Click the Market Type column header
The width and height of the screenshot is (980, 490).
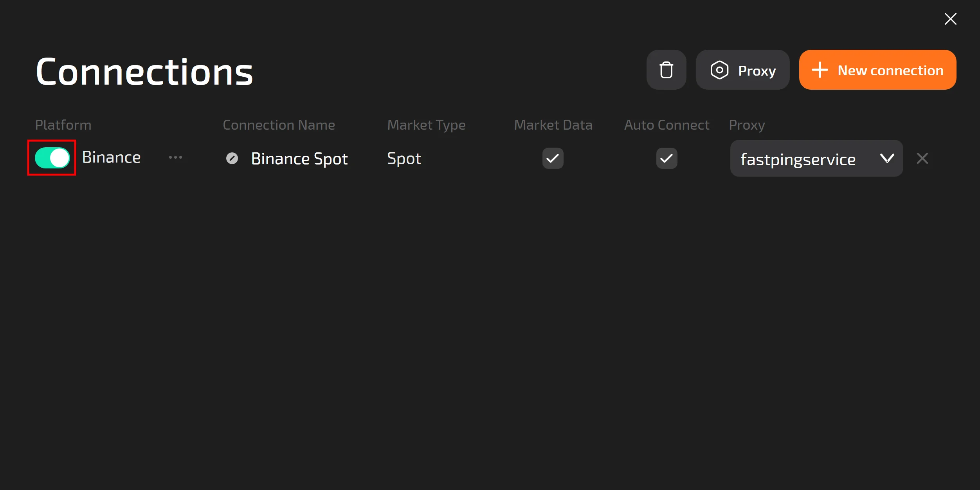point(426,125)
